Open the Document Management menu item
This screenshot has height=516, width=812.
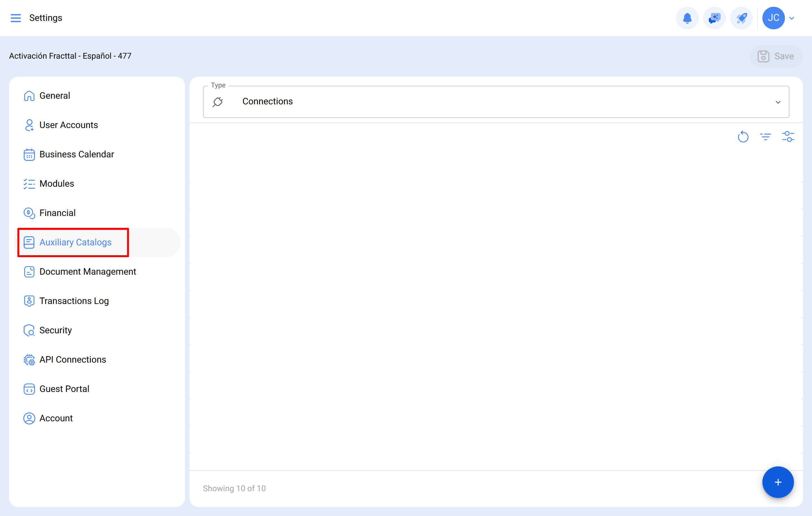pos(88,272)
